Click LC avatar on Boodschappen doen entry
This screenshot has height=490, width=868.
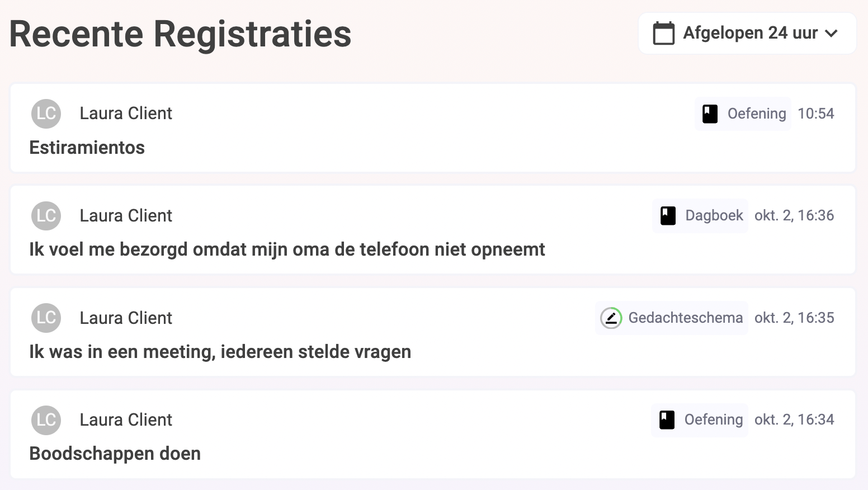pos(46,420)
